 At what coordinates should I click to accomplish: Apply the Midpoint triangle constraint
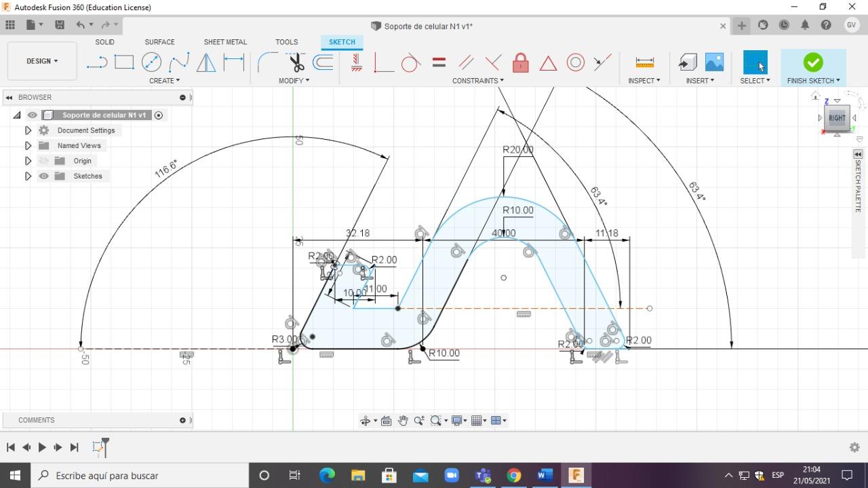[548, 63]
